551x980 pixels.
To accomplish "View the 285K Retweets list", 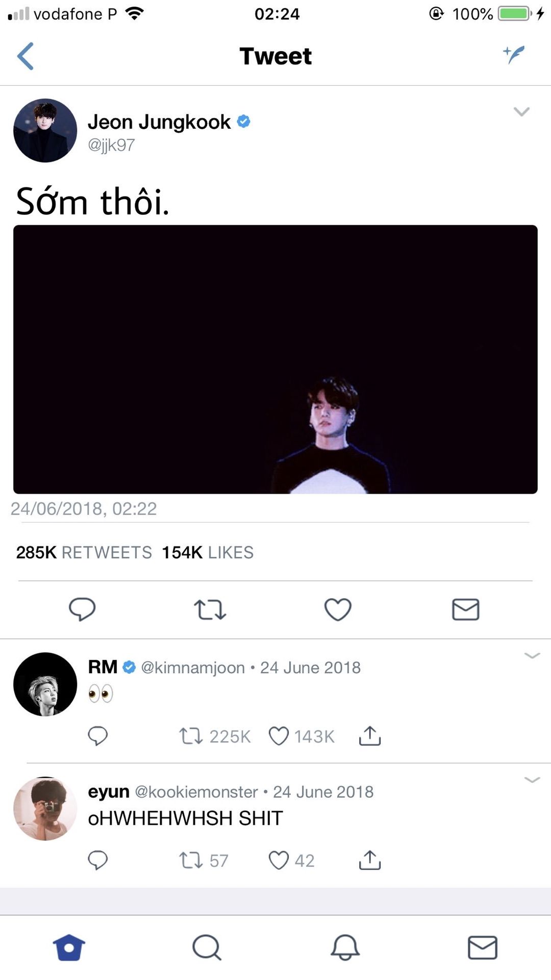I will pos(84,552).
